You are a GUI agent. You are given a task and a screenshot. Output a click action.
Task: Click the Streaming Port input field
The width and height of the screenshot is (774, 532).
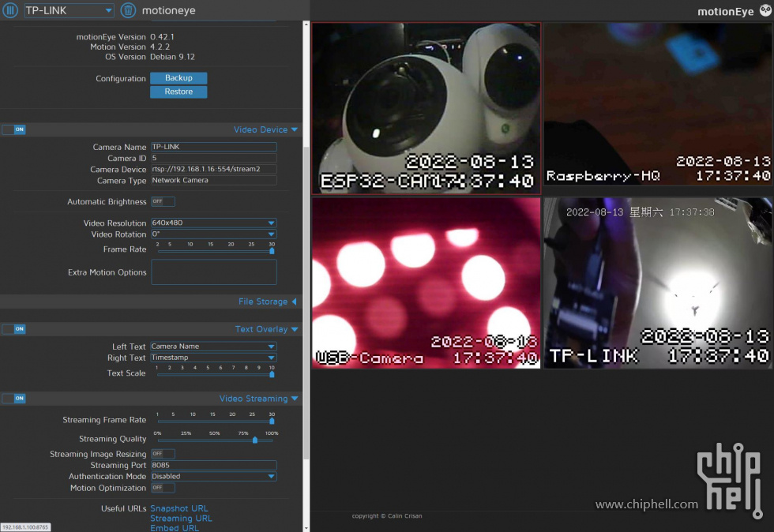point(214,465)
